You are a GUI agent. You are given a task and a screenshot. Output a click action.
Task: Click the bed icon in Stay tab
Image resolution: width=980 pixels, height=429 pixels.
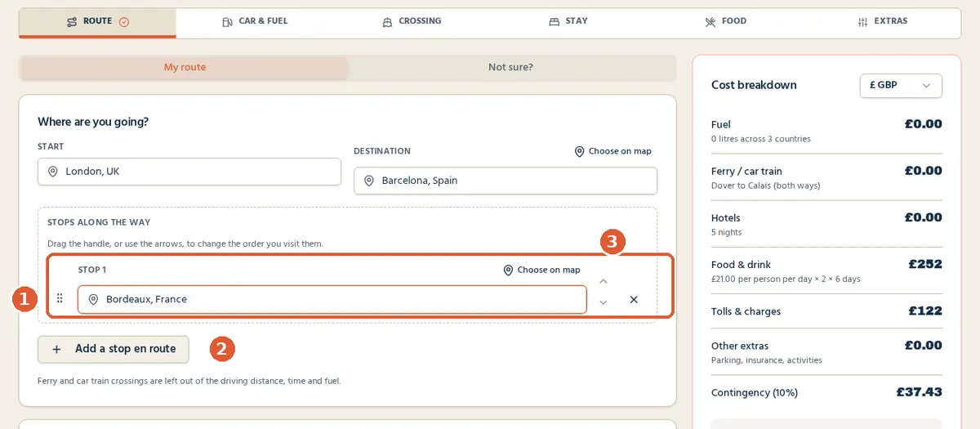pyautogui.click(x=555, y=22)
